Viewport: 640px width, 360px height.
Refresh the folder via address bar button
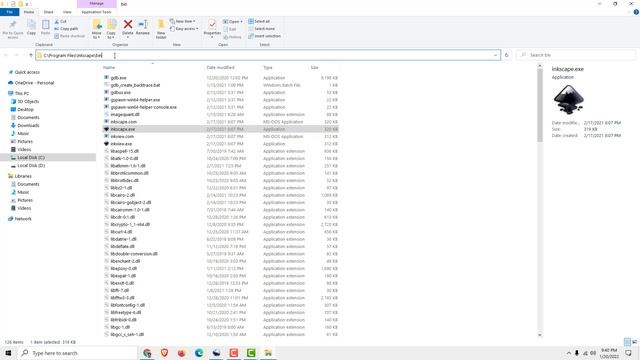pos(507,55)
